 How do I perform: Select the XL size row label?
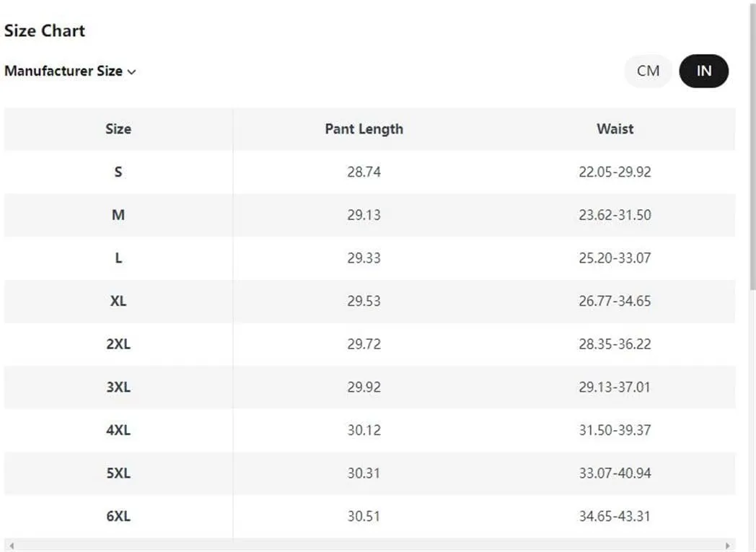[118, 301]
